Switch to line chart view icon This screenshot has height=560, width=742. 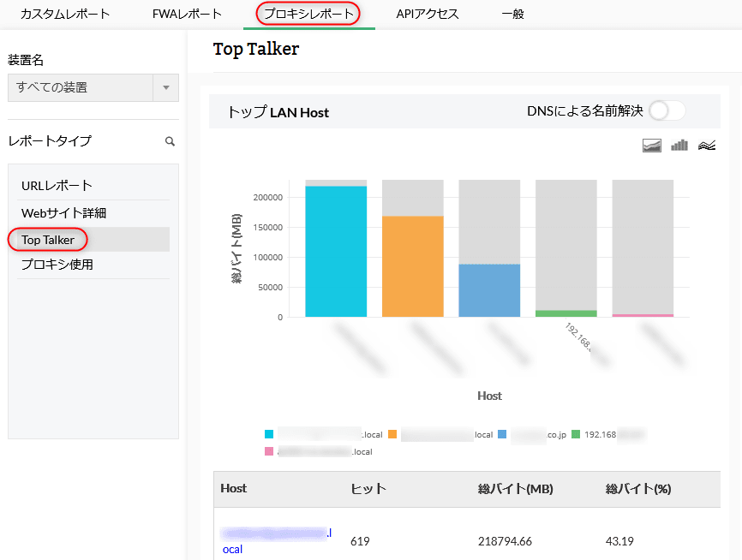pyautogui.click(x=707, y=146)
